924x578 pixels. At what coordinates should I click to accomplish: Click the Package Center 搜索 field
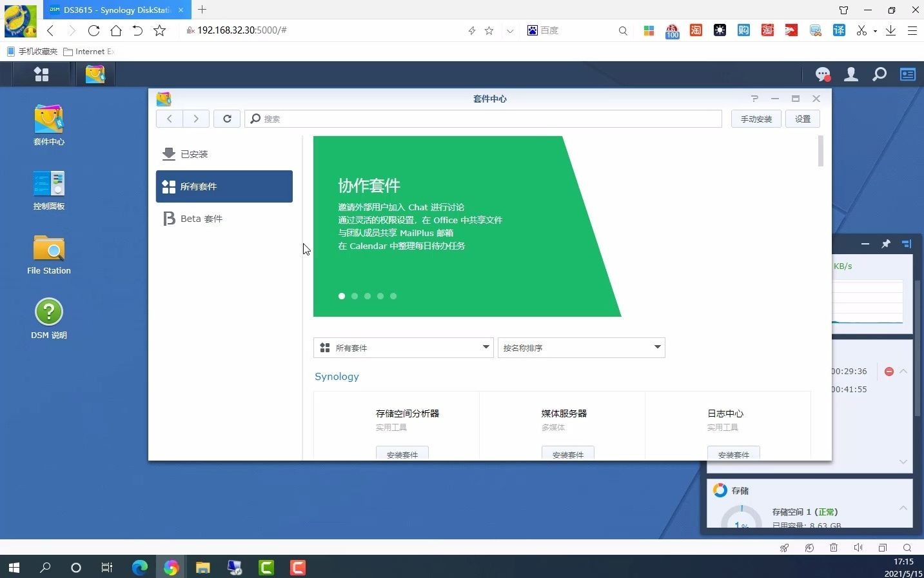483,119
